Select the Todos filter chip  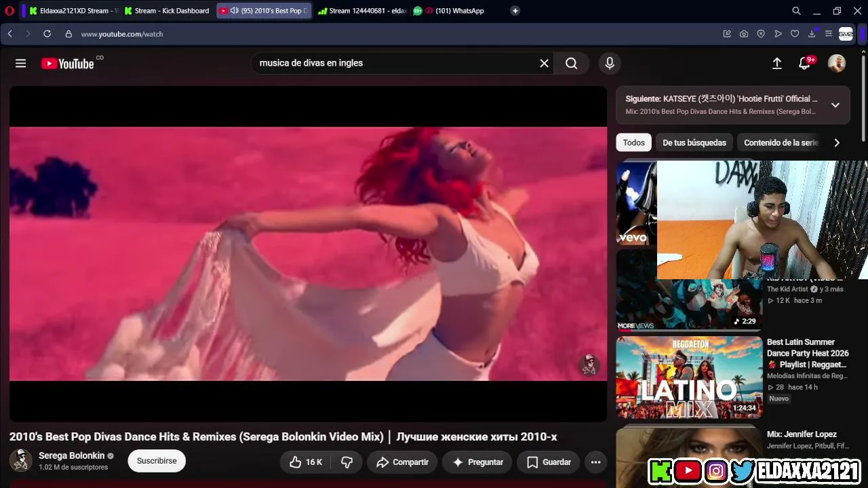click(634, 142)
